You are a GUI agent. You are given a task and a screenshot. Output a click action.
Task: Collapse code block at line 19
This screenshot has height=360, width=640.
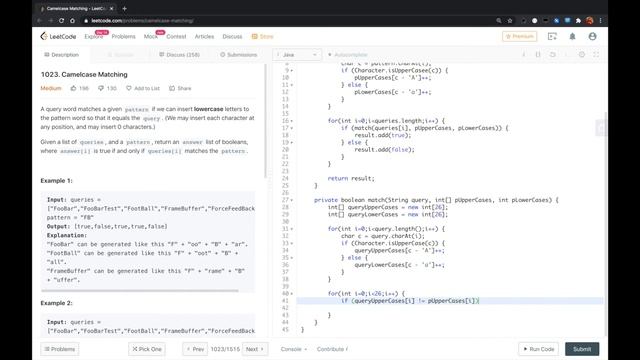coord(291,142)
